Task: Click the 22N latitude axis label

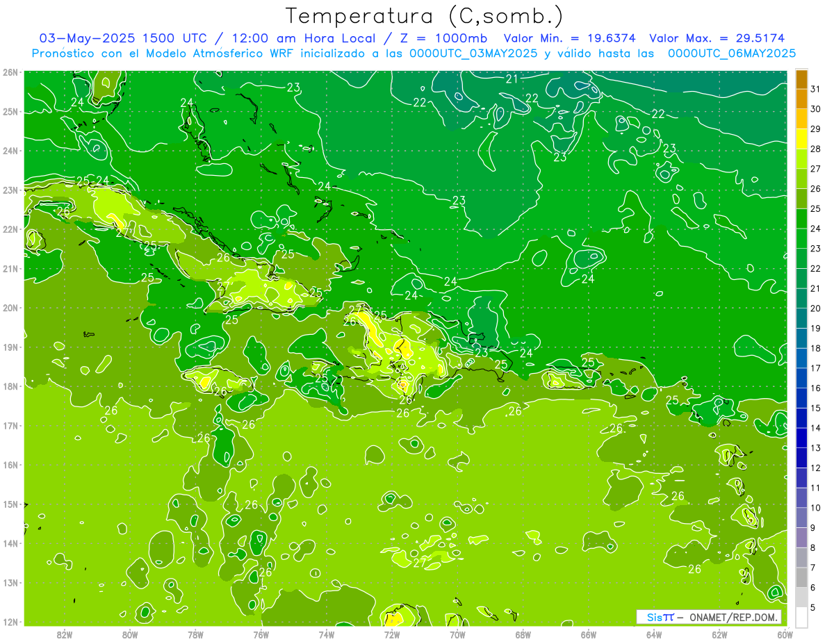Action: click(x=10, y=229)
